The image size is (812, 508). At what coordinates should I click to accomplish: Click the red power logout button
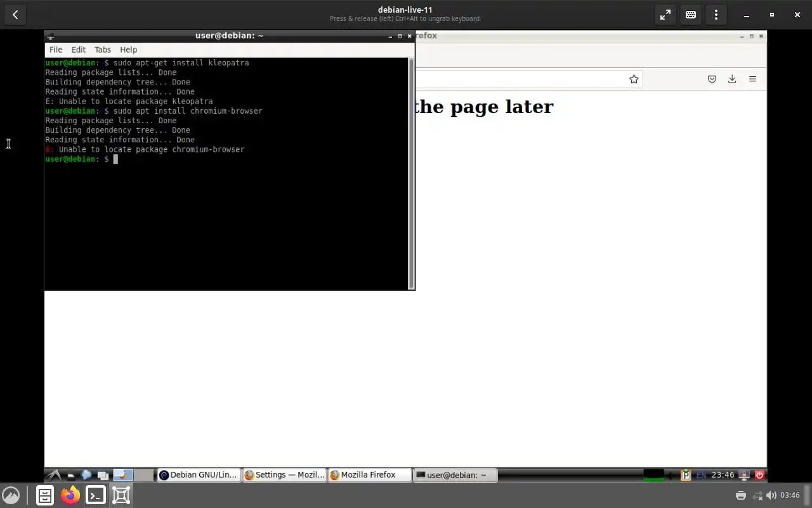pos(759,475)
